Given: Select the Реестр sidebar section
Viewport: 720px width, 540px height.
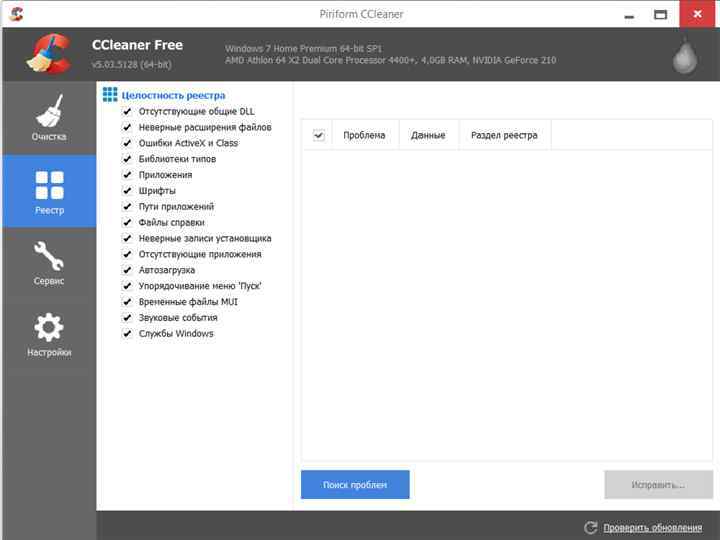Looking at the screenshot, I should click(49, 191).
